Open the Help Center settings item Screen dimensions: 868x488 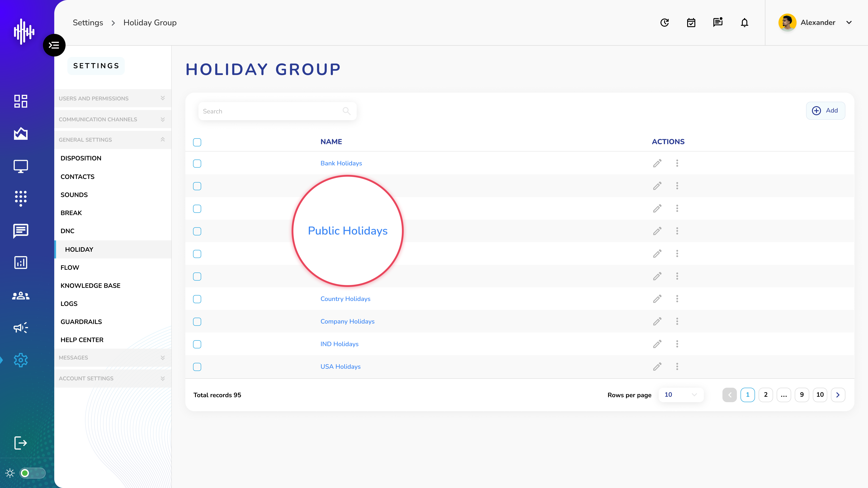[82, 340]
